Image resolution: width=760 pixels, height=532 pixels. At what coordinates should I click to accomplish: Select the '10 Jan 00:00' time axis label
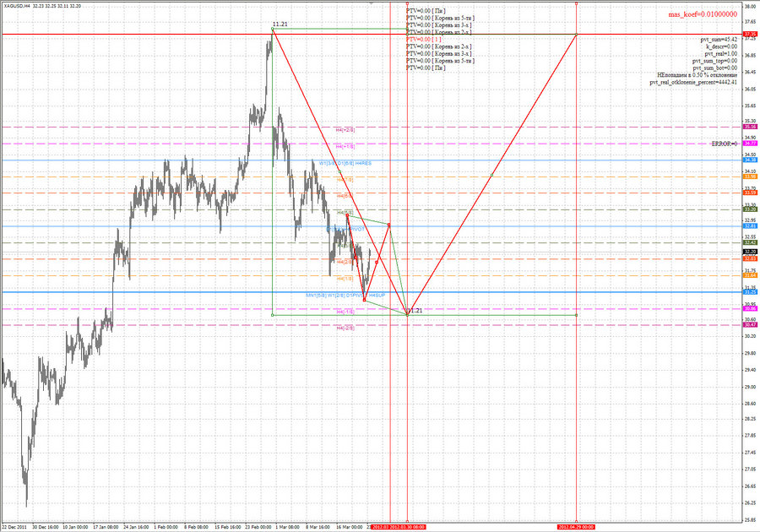[x=76, y=527]
